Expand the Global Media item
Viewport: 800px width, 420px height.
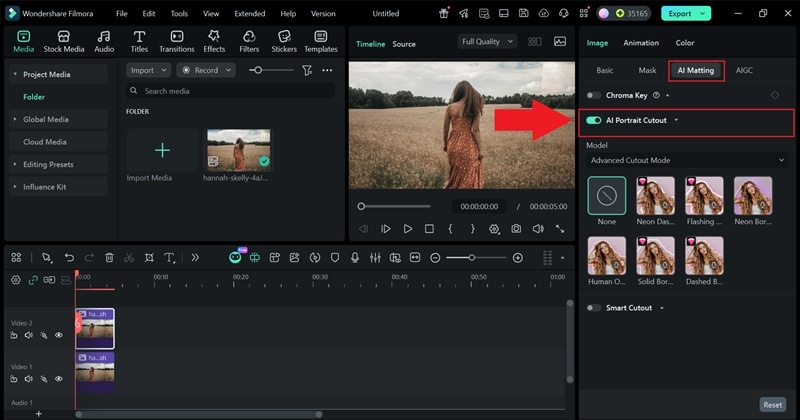pos(15,119)
